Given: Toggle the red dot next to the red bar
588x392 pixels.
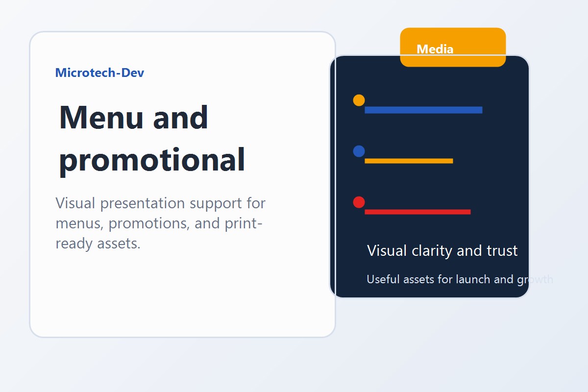Looking at the screenshot, I should tap(358, 202).
